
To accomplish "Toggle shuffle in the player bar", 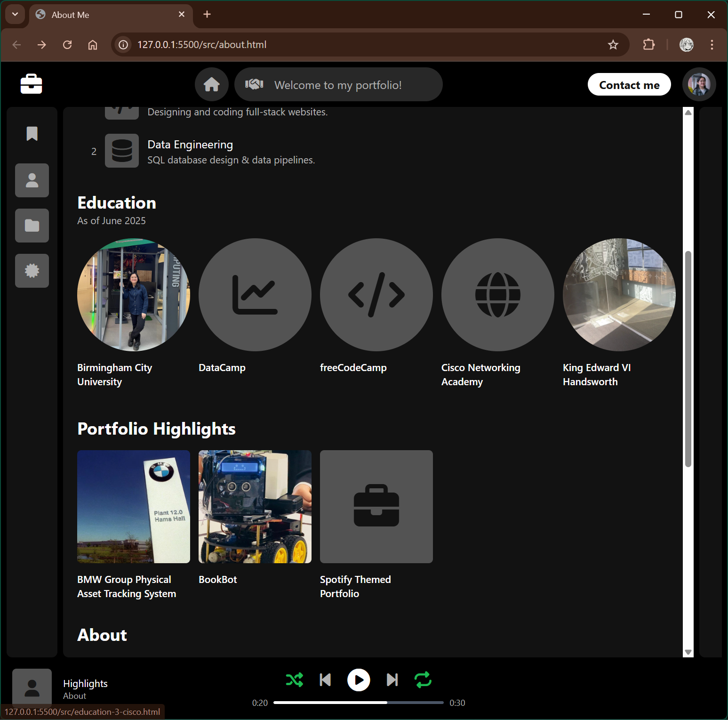I will pos(295,680).
